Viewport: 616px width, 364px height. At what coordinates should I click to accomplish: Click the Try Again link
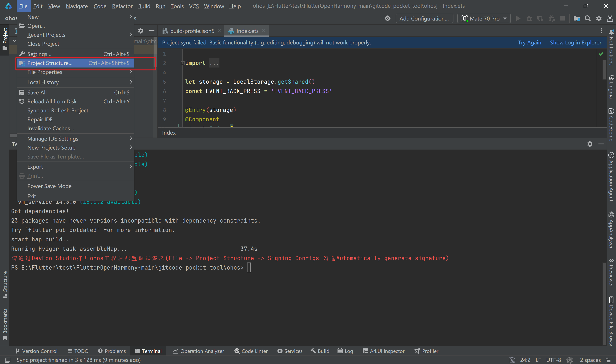coord(529,43)
